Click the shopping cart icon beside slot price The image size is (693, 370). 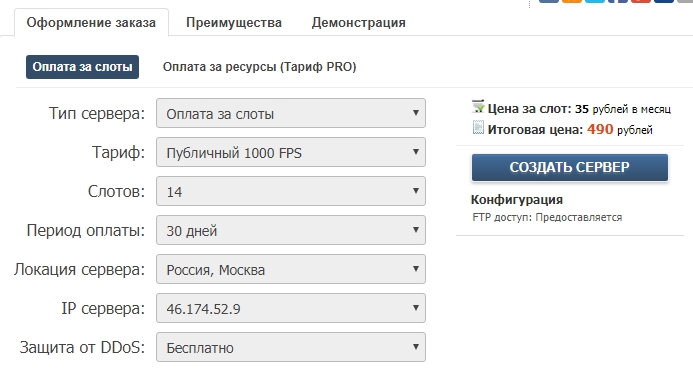[x=478, y=106]
